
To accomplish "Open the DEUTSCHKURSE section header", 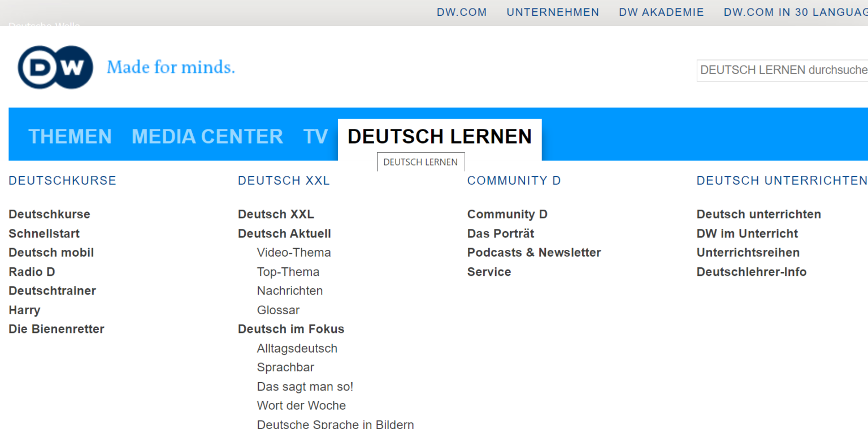I will tap(62, 180).
